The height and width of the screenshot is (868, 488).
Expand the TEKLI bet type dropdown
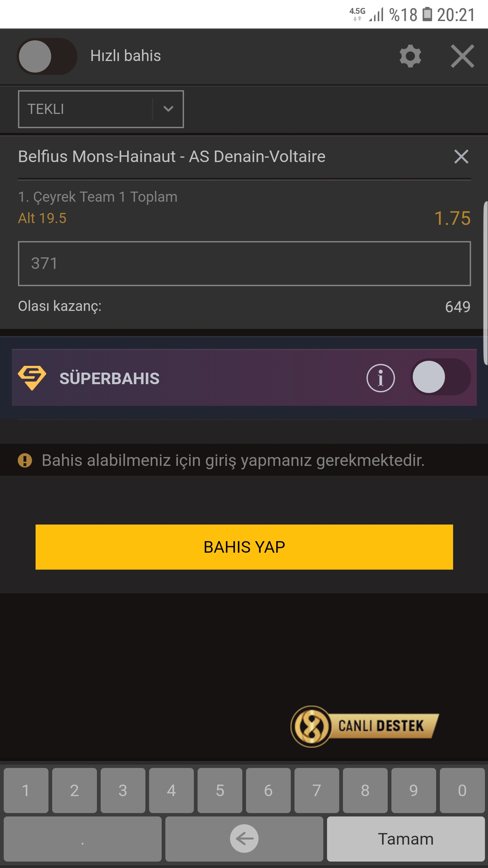(101, 109)
